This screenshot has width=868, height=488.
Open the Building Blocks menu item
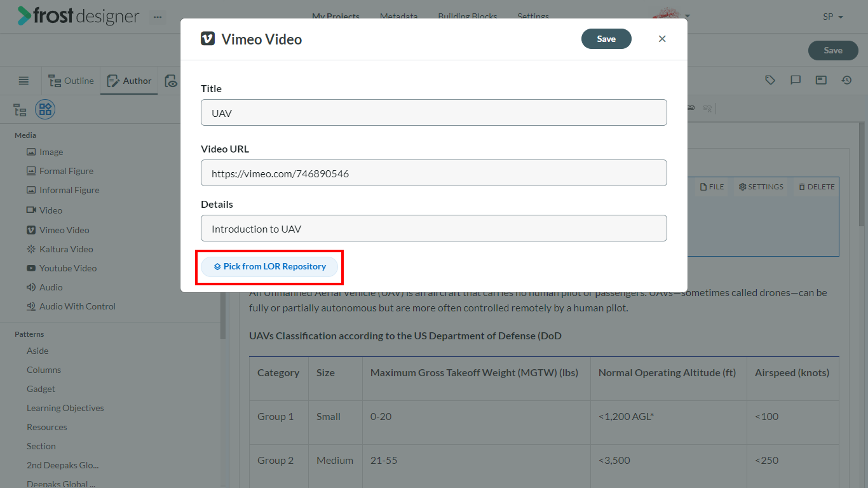pyautogui.click(x=468, y=17)
